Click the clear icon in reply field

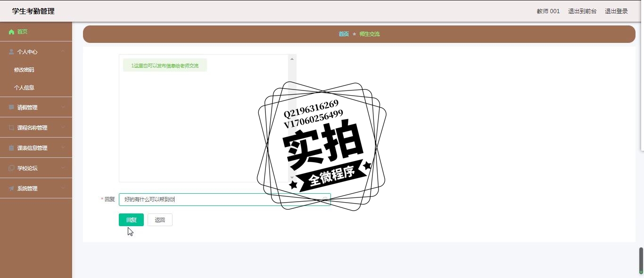pos(325,200)
